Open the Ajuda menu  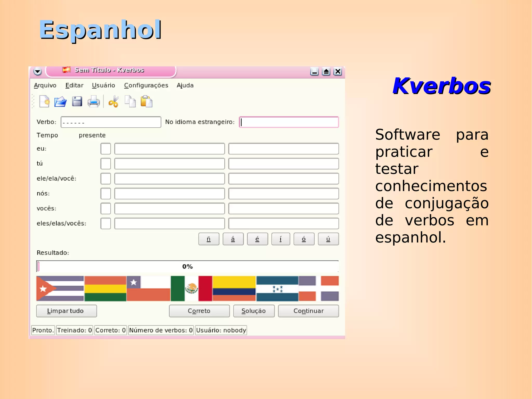coord(185,85)
